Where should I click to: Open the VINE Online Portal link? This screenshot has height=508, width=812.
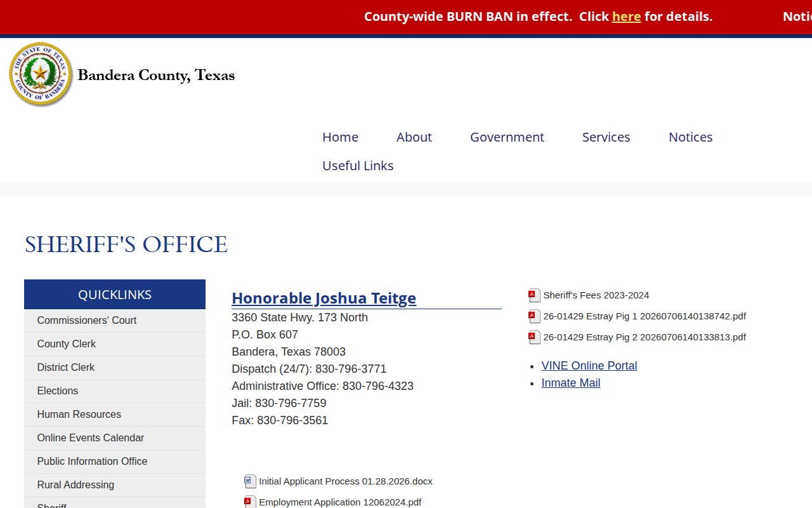click(x=589, y=366)
